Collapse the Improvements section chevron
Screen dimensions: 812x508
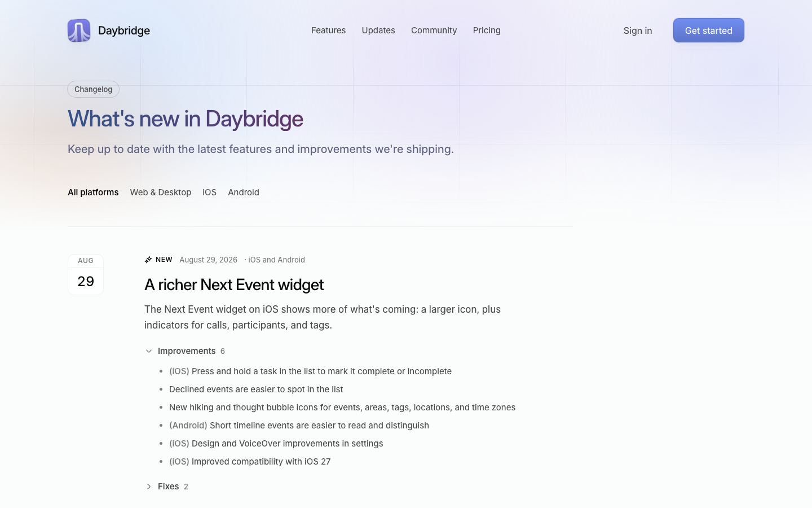[149, 351]
